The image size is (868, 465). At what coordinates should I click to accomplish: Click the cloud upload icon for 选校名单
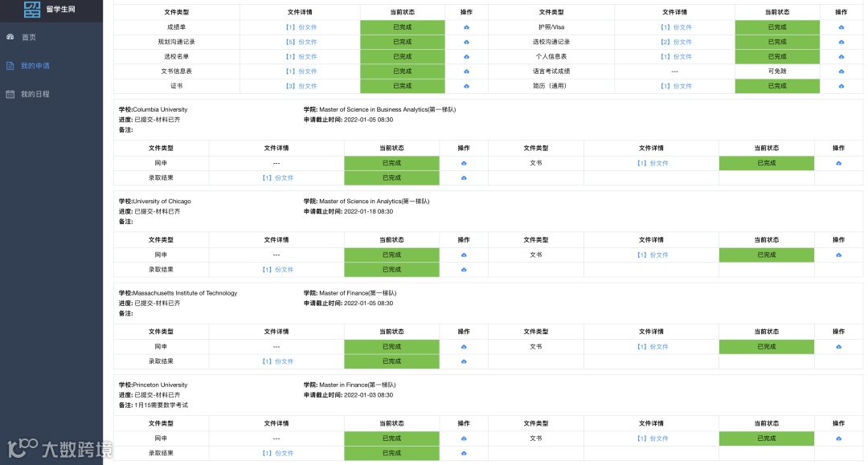pos(466,56)
